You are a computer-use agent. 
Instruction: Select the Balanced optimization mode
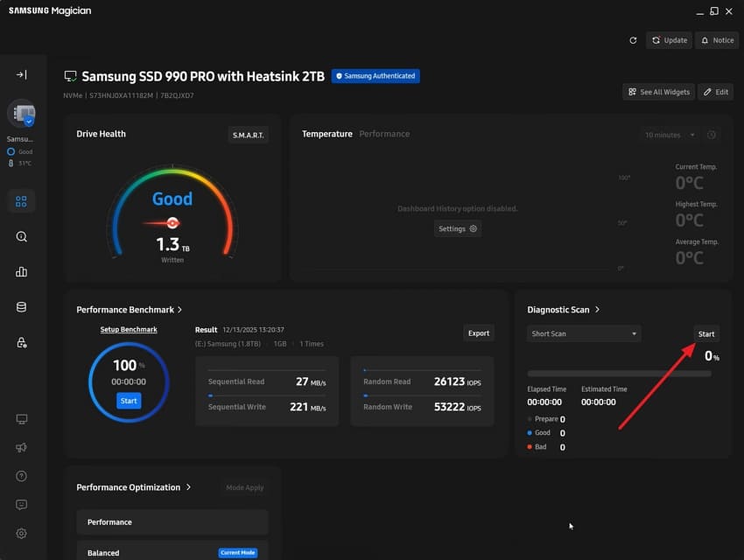tap(172, 552)
